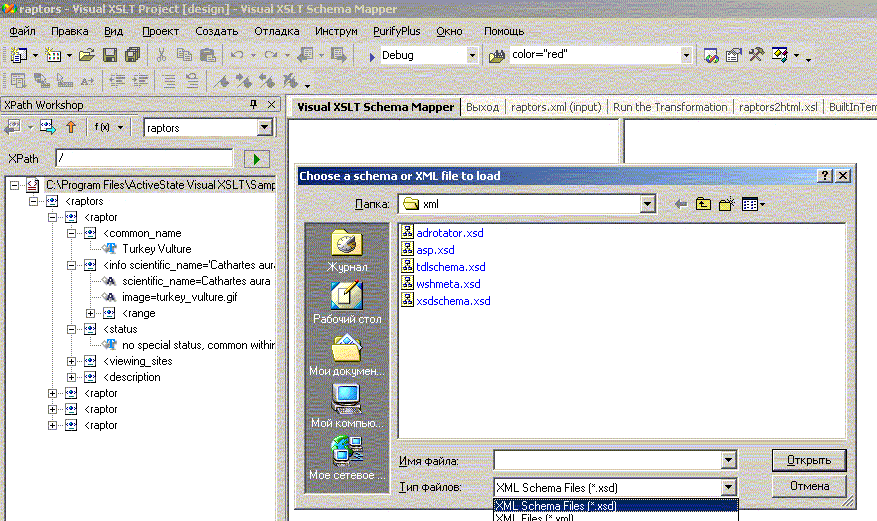Click the run XPath green arrow button
This screenshot has height=521, width=877.
point(257,159)
